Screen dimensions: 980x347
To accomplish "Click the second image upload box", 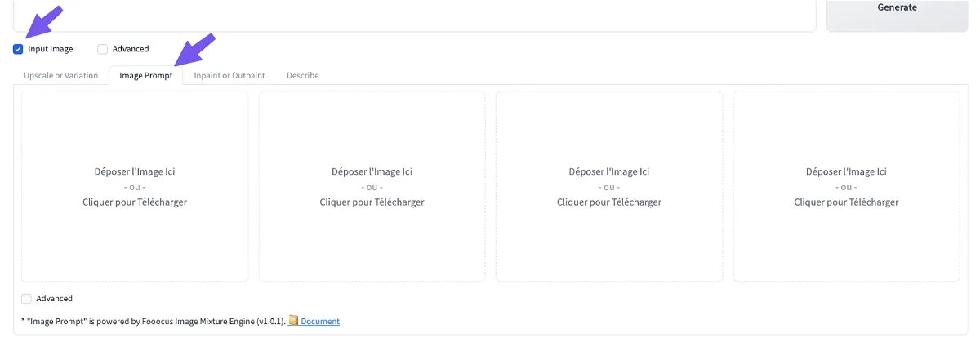I will [x=372, y=131].
